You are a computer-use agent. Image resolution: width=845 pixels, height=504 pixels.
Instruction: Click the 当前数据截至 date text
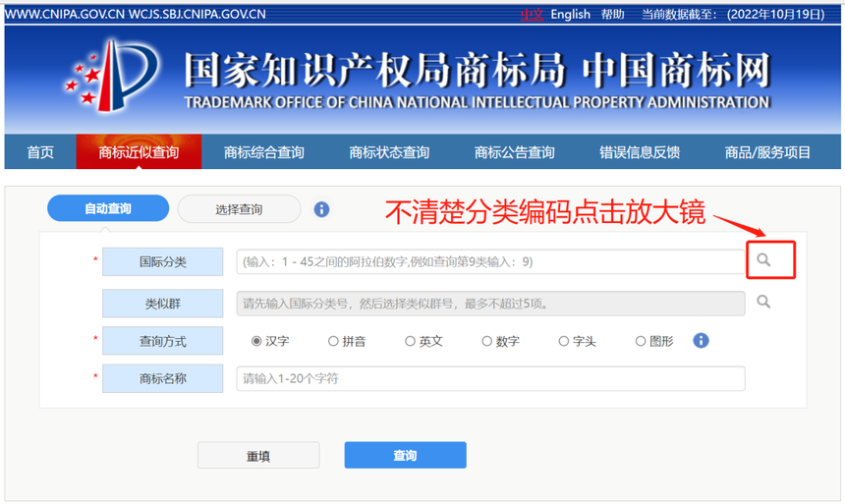click(733, 15)
